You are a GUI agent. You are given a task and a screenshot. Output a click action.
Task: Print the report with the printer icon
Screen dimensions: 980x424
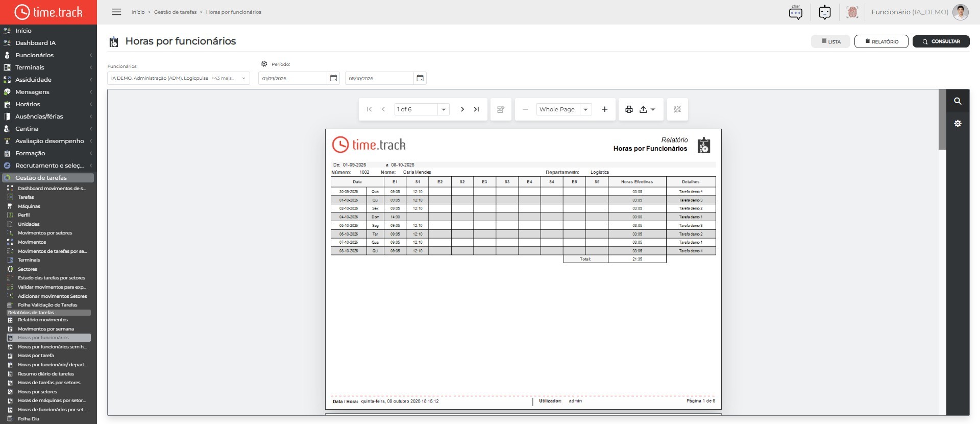pyautogui.click(x=629, y=109)
